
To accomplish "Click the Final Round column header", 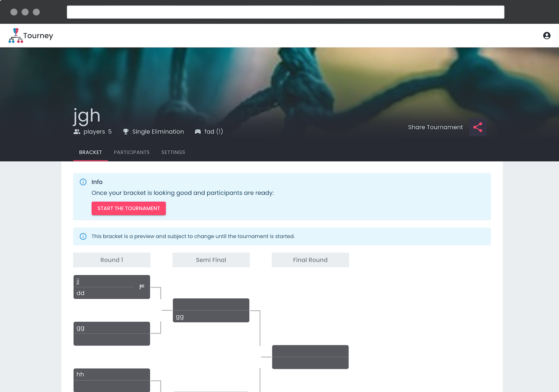I will click(x=310, y=260).
